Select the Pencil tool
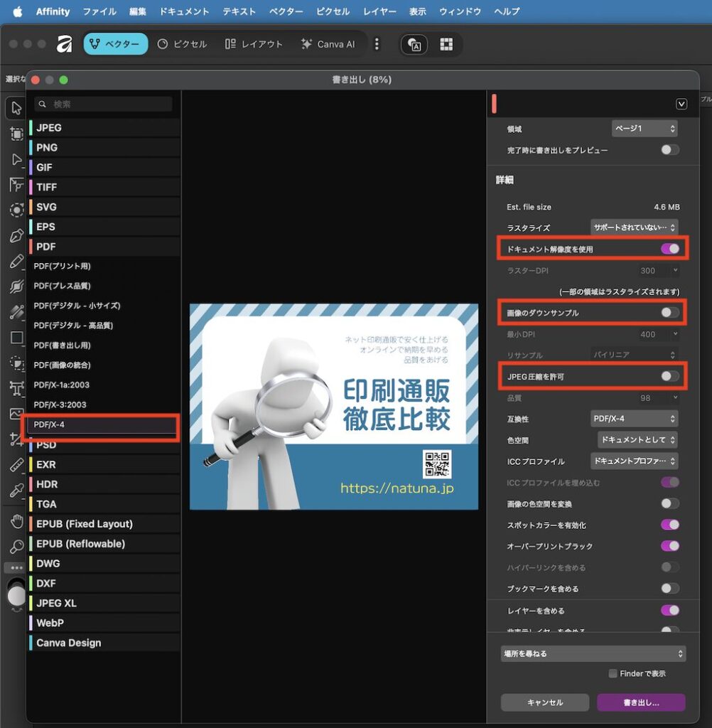Image resolution: width=712 pixels, height=728 pixels. (x=16, y=262)
